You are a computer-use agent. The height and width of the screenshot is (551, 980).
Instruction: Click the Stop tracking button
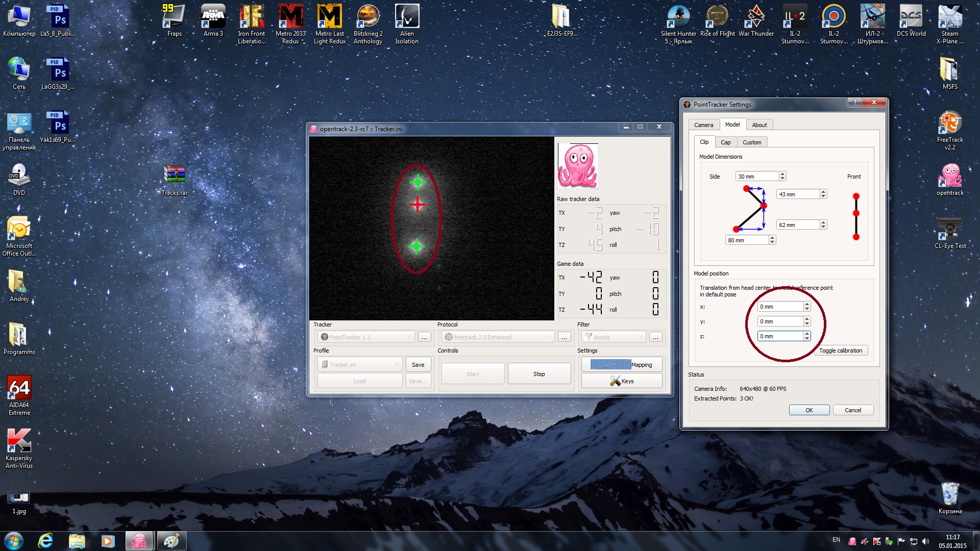(x=539, y=374)
